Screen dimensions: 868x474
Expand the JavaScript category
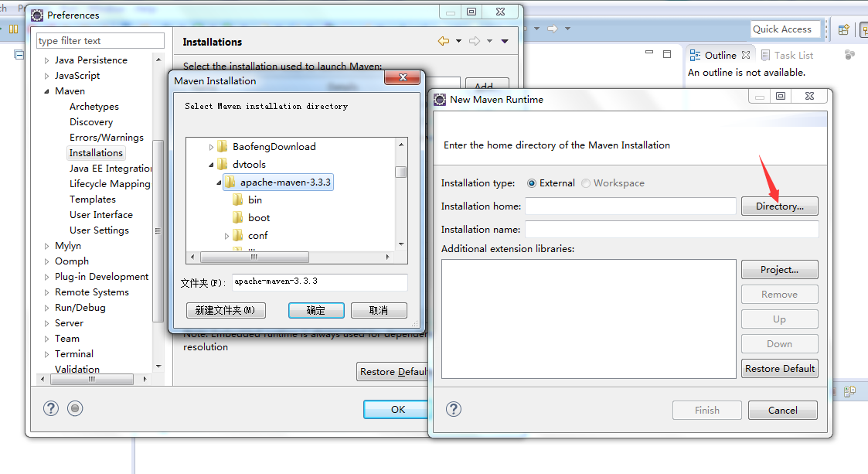pos(46,76)
